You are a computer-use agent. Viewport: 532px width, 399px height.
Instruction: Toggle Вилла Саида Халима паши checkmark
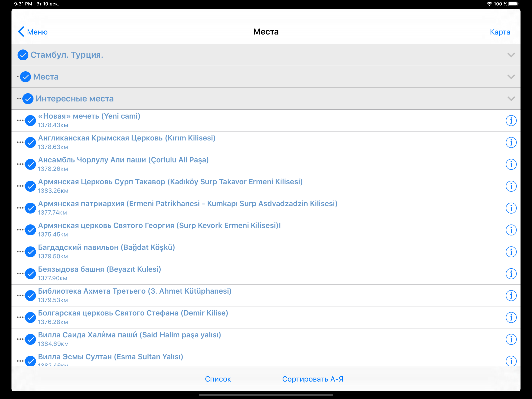pos(31,340)
